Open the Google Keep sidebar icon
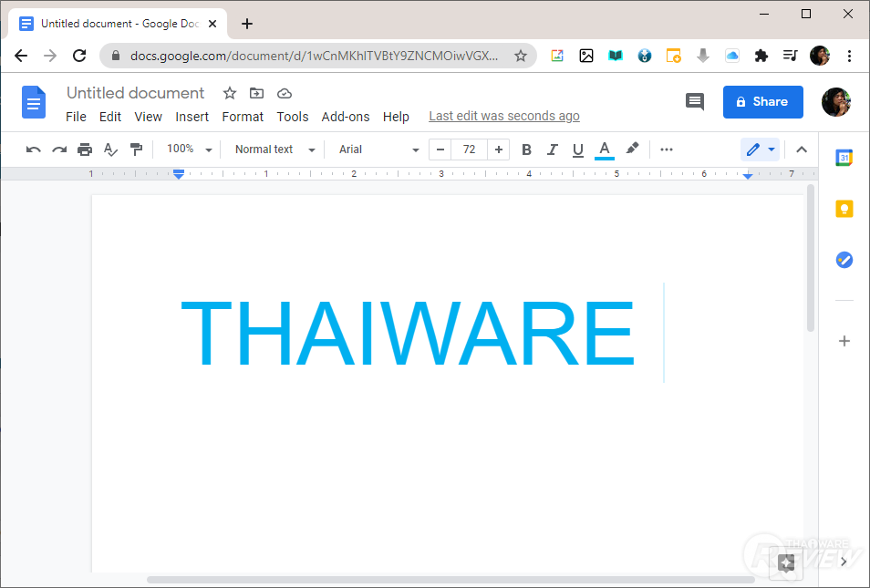The width and height of the screenshot is (870, 588). tap(844, 209)
